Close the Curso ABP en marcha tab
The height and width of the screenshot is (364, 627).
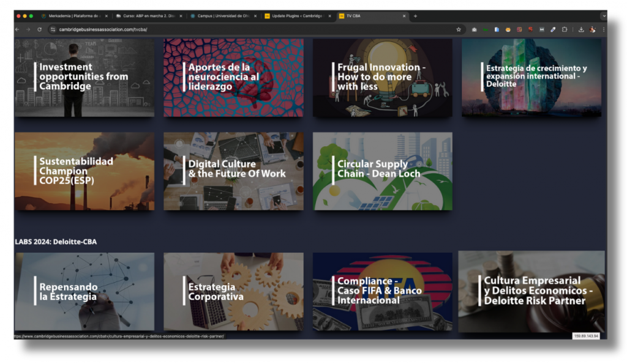tap(181, 16)
